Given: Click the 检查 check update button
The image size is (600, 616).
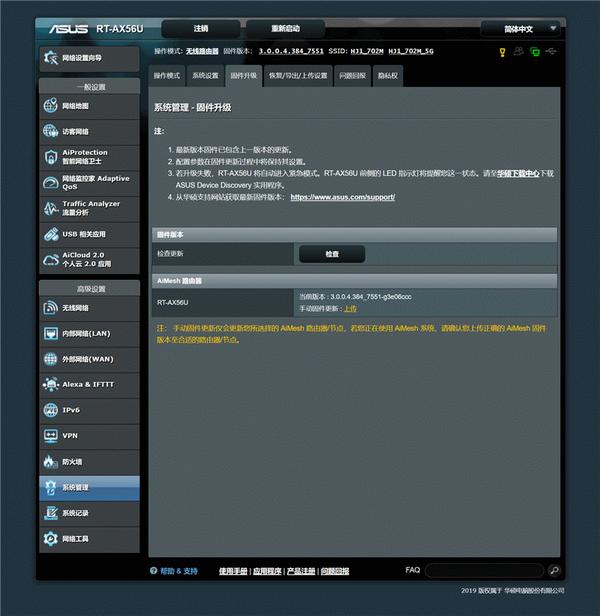Looking at the screenshot, I should point(332,254).
